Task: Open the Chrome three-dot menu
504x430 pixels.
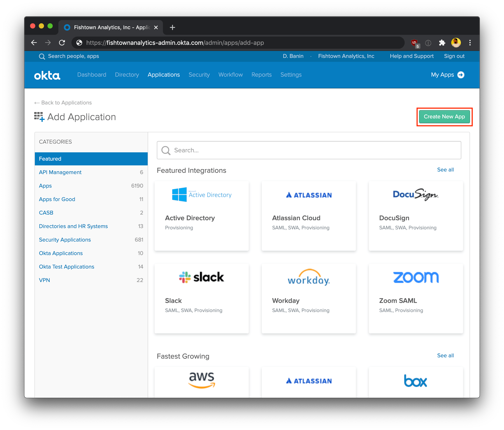Action: 470,42
